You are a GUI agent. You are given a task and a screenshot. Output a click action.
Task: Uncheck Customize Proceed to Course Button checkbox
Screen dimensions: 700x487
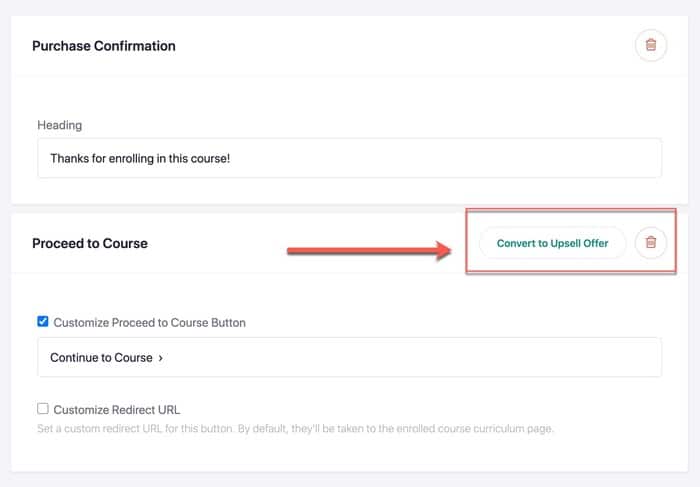click(x=43, y=321)
